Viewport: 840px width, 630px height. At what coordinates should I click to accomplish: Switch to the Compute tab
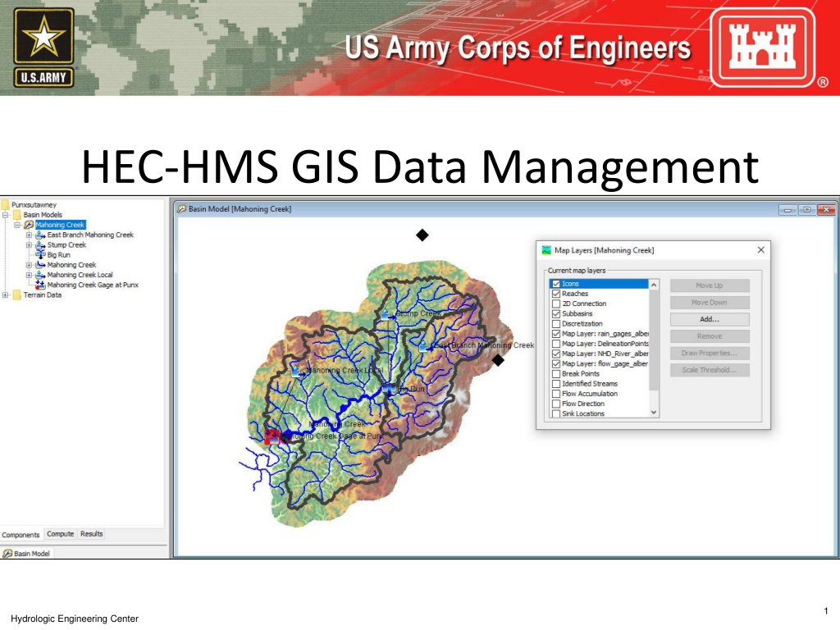coord(60,534)
